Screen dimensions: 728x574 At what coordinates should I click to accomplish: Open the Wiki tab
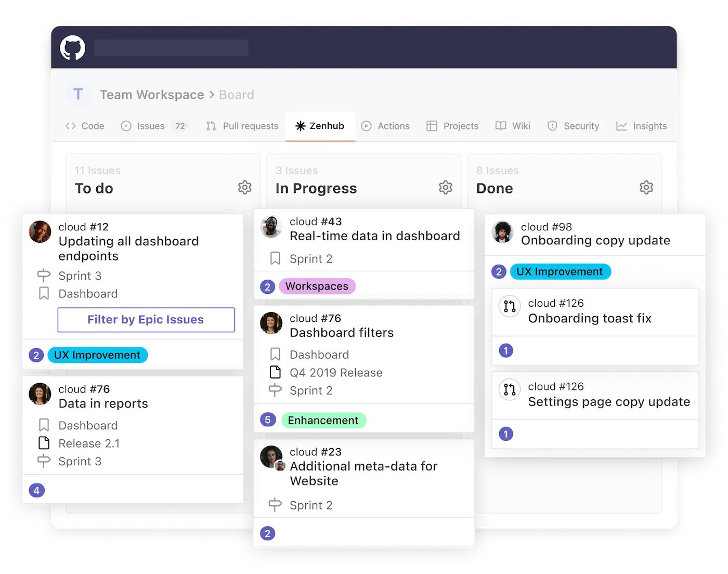click(x=513, y=126)
